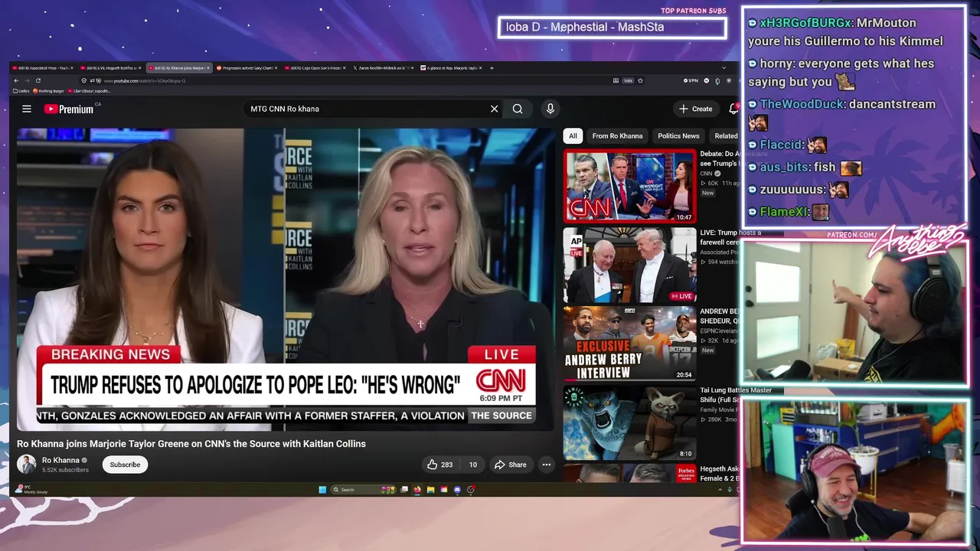Go back with browser back arrow
The height and width of the screenshot is (551, 980).
pos(16,80)
